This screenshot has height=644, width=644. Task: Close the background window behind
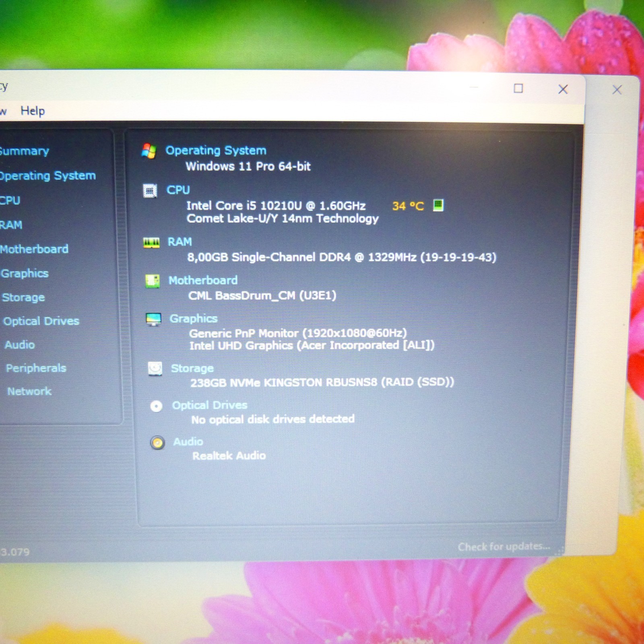pyautogui.click(x=617, y=90)
